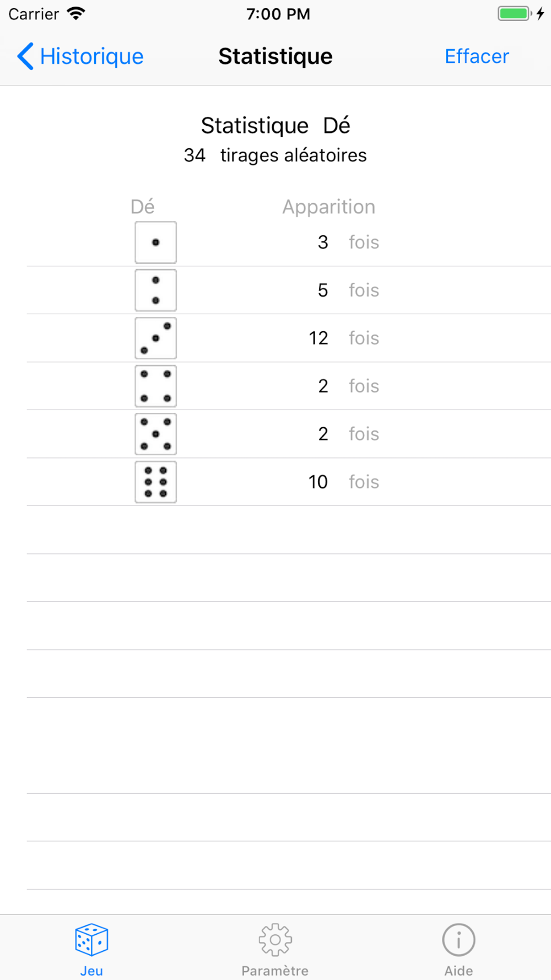Screen dimensions: 551x980
Task: Select the two-dot die face icon
Action: (156, 290)
